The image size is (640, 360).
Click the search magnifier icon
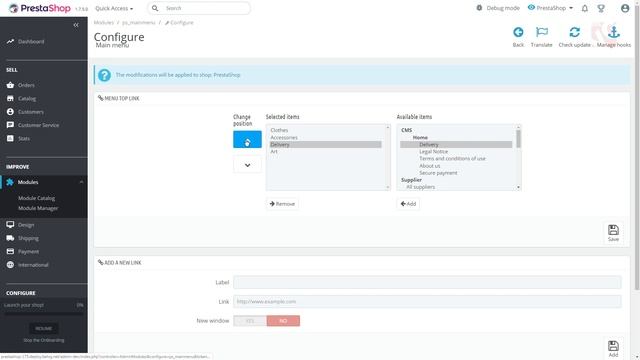(x=155, y=8)
